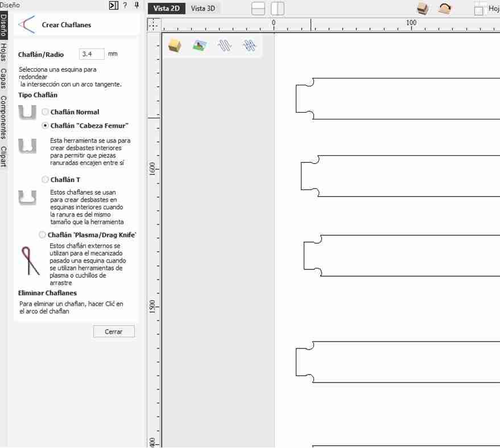
Task: Click the horizontal split view icon
Action: 258,9
